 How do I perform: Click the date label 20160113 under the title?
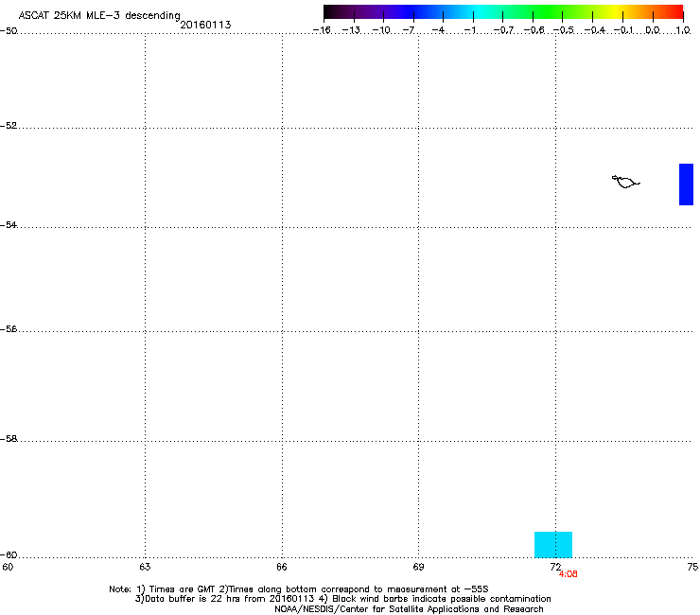[x=205, y=25]
